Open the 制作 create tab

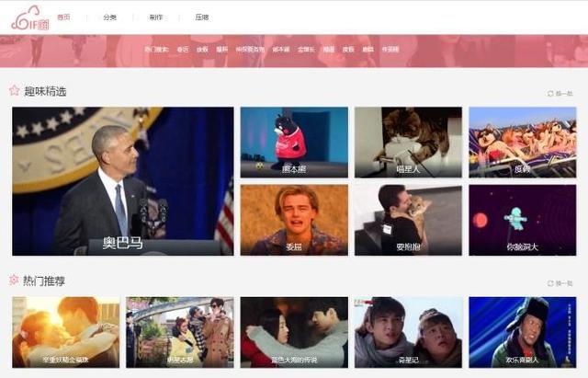(156, 17)
